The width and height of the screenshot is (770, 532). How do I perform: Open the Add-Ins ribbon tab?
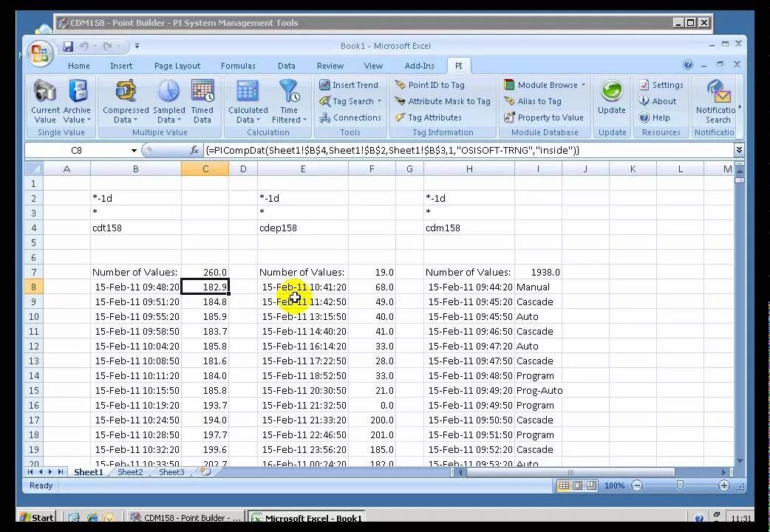tap(419, 66)
